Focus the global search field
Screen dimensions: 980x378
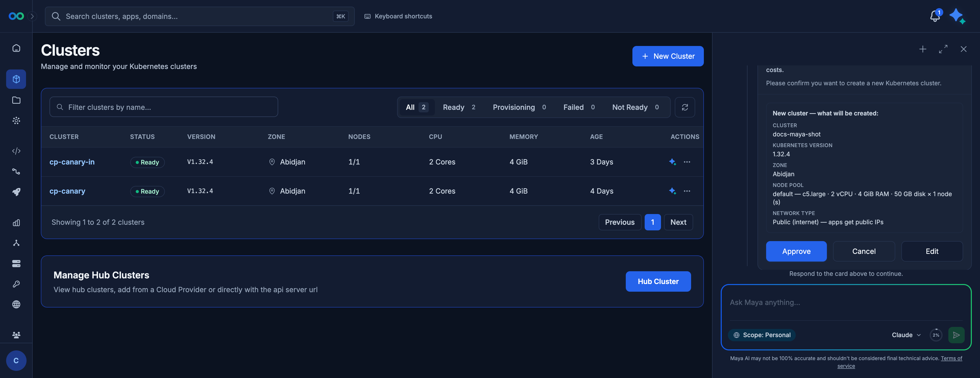[199, 16]
